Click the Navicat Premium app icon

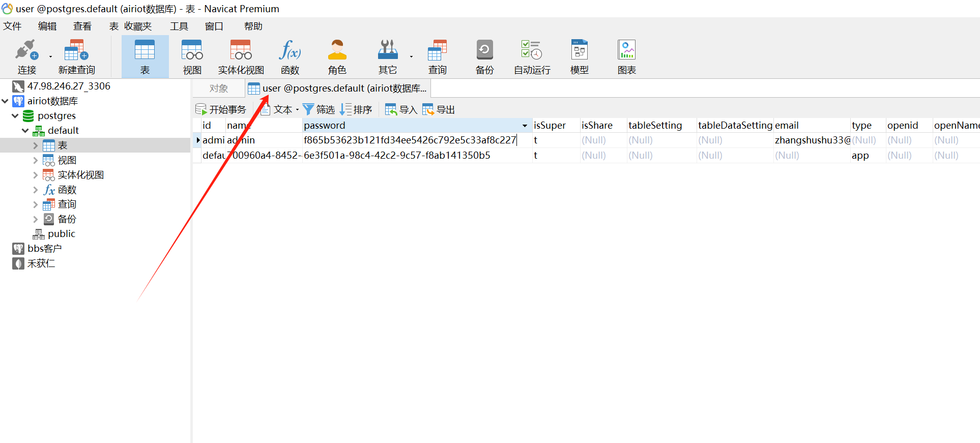(7, 9)
